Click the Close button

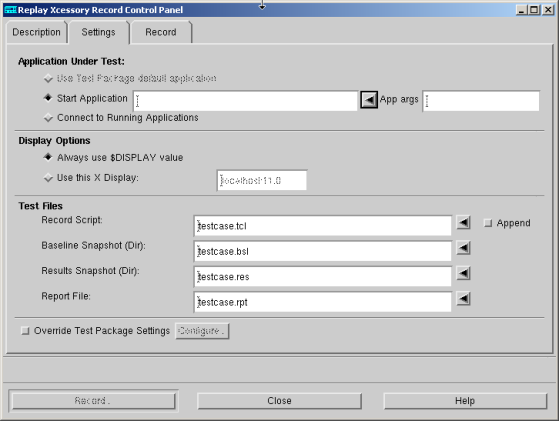point(279,401)
